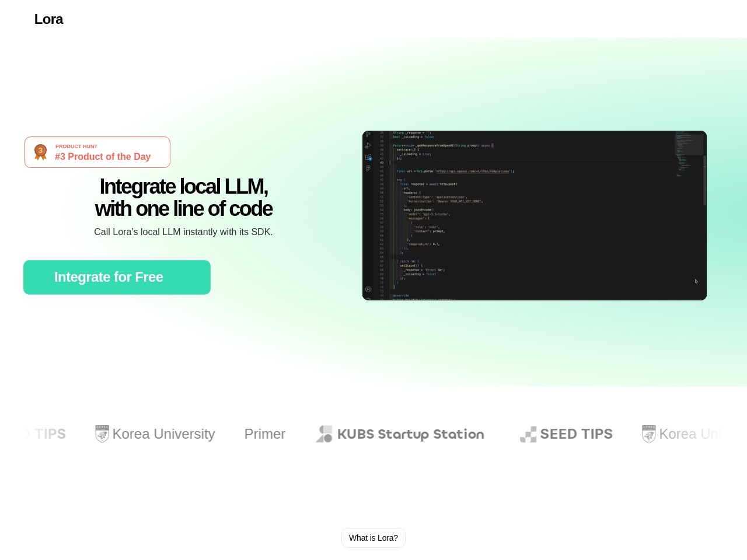Click the What is Lora? button
The image size is (747, 560).
[x=373, y=538]
